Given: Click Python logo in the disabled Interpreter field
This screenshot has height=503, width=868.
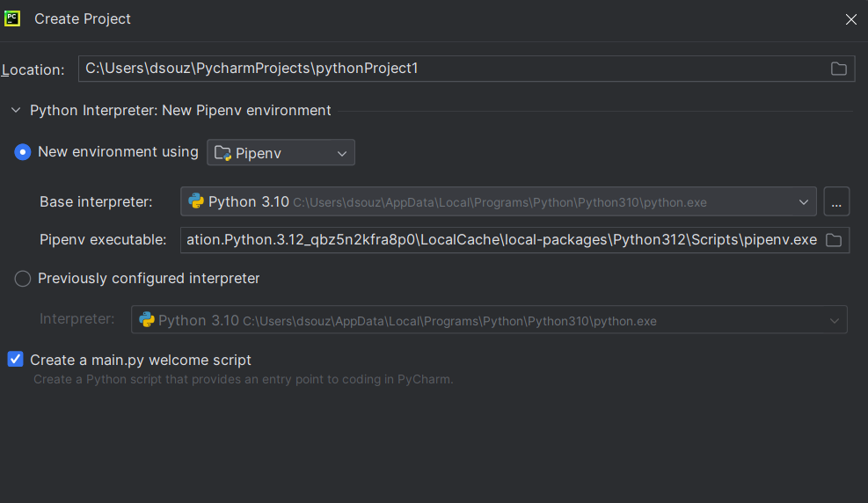Looking at the screenshot, I should (x=146, y=319).
